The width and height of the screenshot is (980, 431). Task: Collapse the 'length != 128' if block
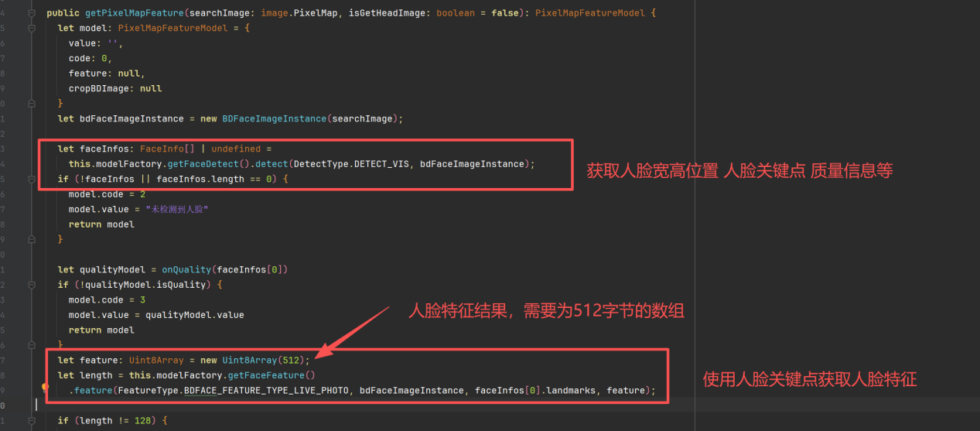(32, 420)
